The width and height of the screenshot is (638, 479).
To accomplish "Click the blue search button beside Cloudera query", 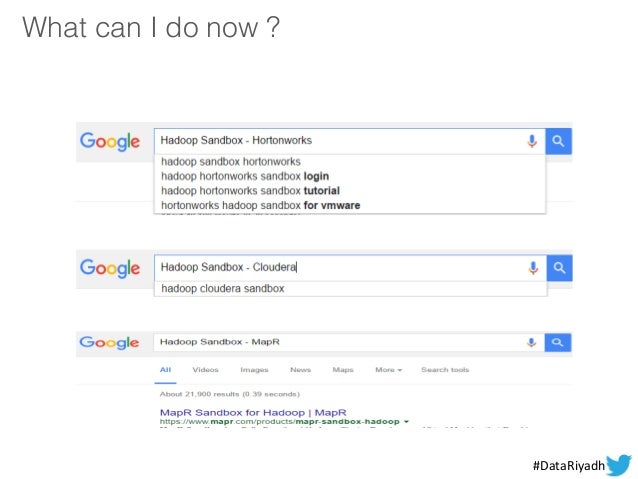I will pyautogui.click(x=559, y=268).
